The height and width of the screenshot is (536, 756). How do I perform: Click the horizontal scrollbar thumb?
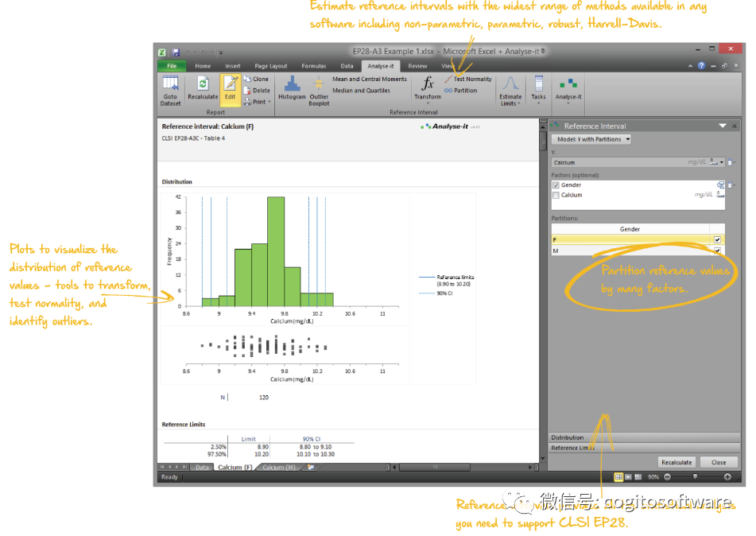click(x=434, y=467)
